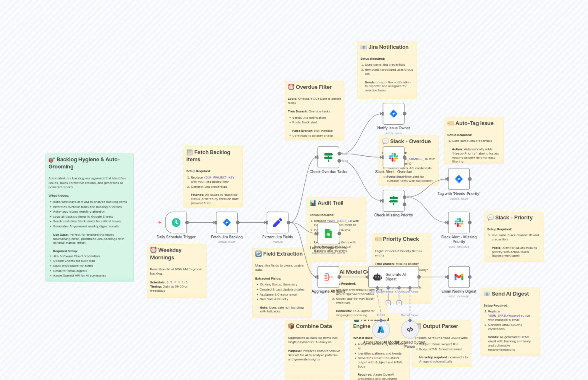The width and height of the screenshot is (588, 380).
Task: Click the Extract Jira Fields pencil icon
Action: point(277,222)
